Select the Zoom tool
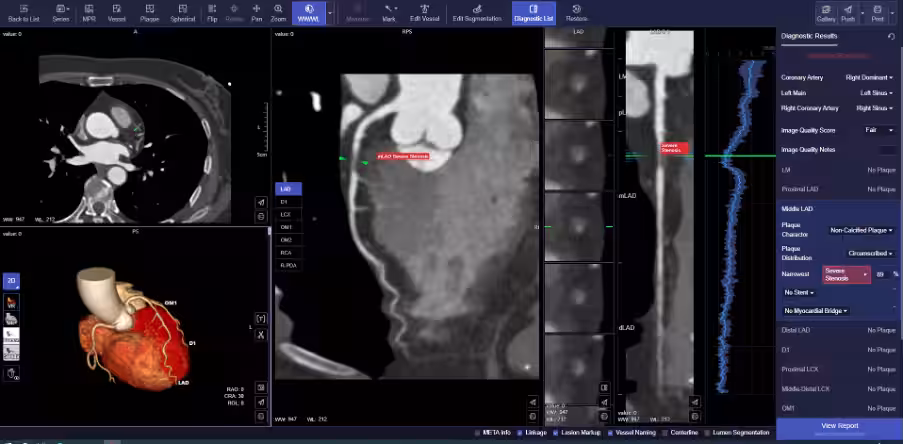The height and width of the screenshot is (444, 904). point(278,11)
